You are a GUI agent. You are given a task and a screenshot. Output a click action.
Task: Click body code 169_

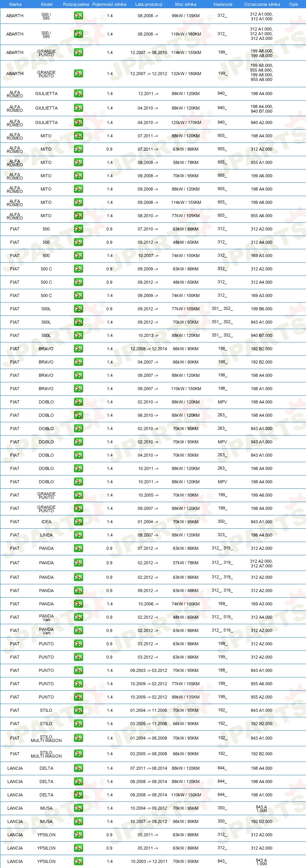[x=222, y=603]
